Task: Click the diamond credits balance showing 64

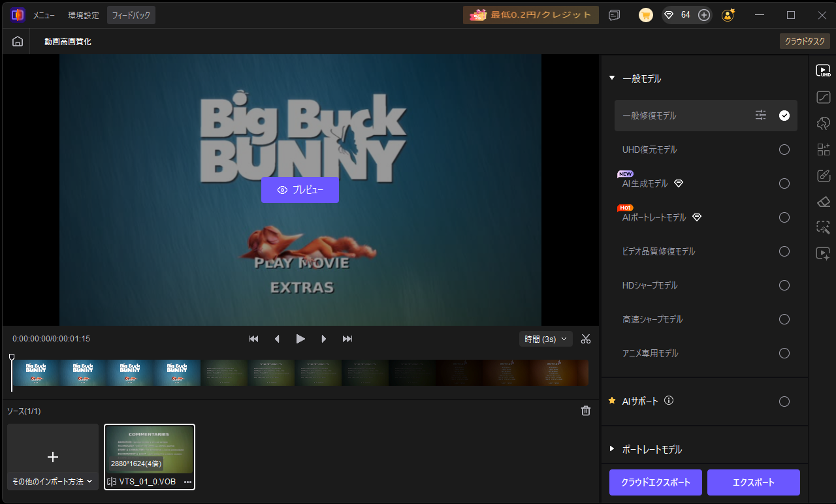Action: coord(678,15)
